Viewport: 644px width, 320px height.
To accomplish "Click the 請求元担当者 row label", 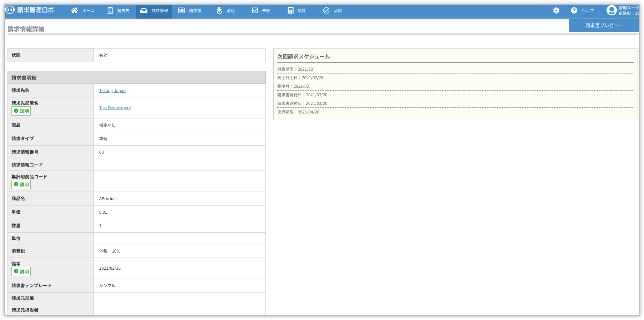I will click(25, 310).
